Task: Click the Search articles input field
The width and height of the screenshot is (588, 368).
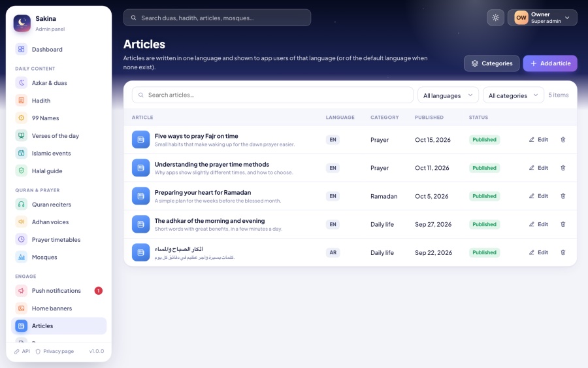Action: [x=272, y=95]
